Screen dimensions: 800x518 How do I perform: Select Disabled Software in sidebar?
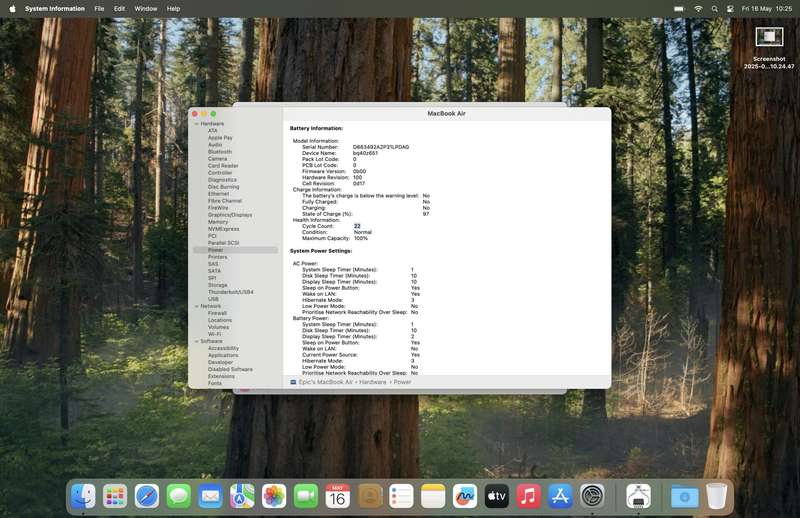pos(230,369)
